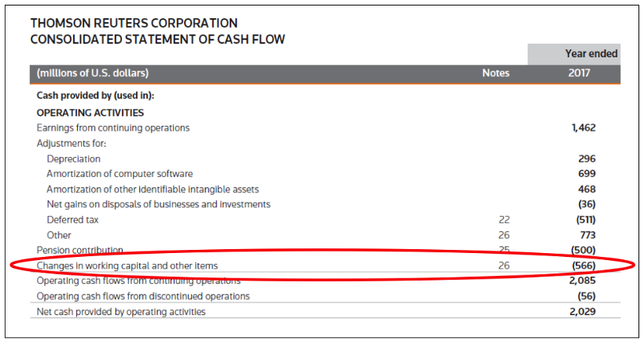Select the Depreciation line item
This screenshot has width=644, height=345.
74,159
